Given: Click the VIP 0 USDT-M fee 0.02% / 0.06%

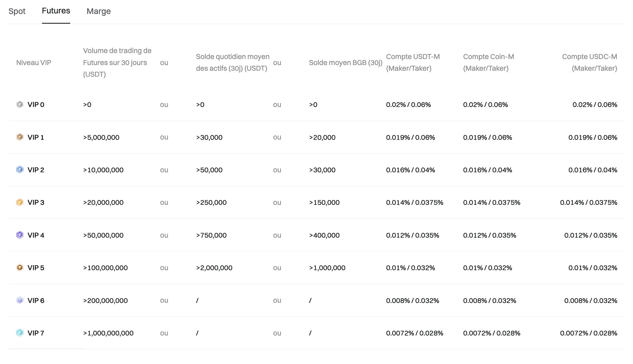Looking at the screenshot, I should [x=408, y=105].
